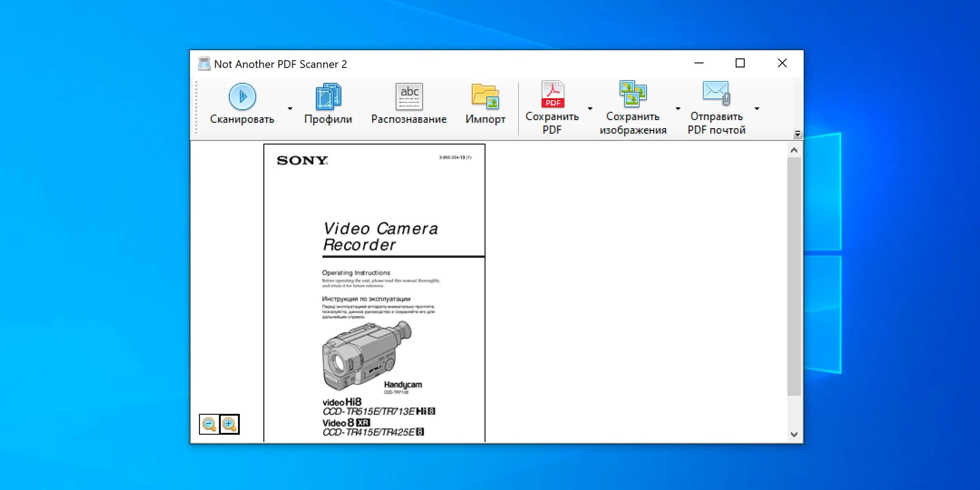Click the NAPS2 title bar scanner icon

(x=204, y=64)
